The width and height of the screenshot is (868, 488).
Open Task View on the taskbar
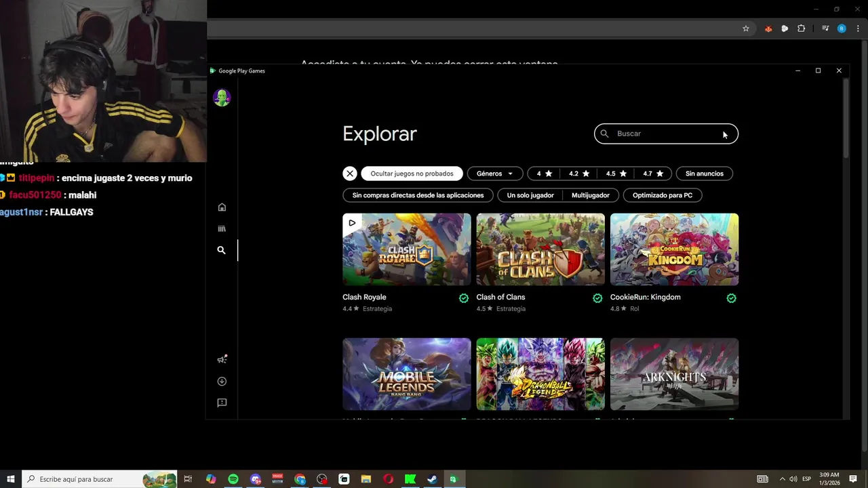coord(188,479)
